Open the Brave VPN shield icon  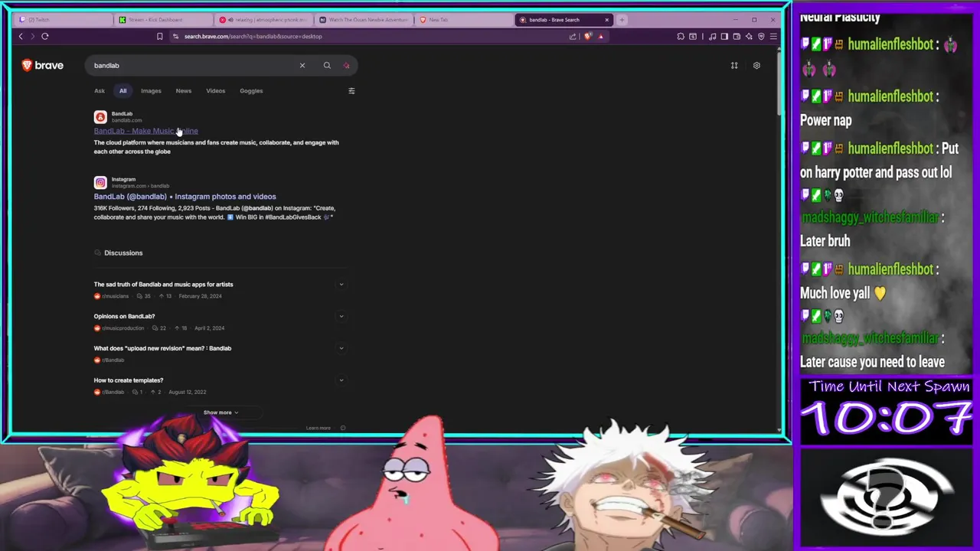pyautogui.click(x=761, y=36)
